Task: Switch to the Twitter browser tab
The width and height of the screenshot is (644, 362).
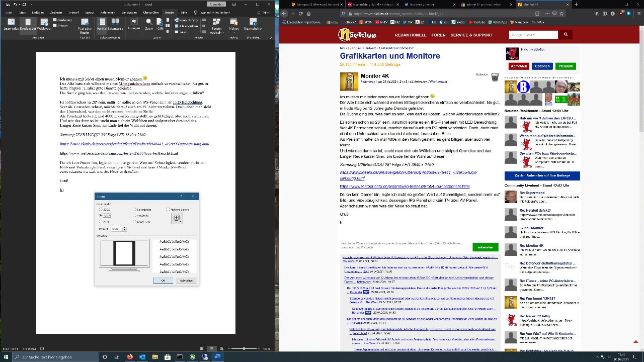Action: coord(430,4)
